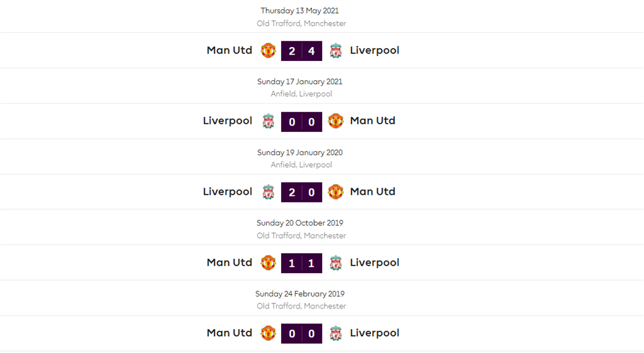Open the 0-0 score from 24 February 2019
Image resolution: width=644 pixels, height=353 pixels.
(302, 334)
